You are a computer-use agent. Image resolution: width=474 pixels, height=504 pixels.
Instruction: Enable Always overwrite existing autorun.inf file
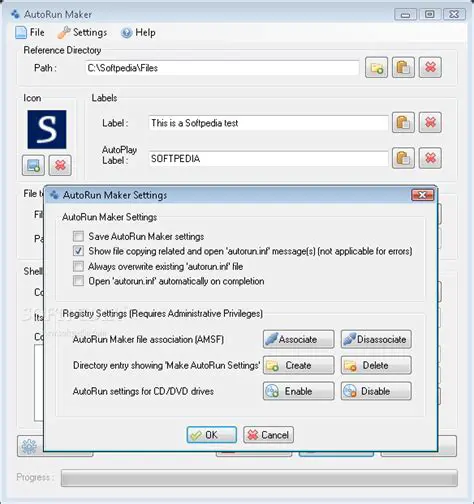point(78,266)
